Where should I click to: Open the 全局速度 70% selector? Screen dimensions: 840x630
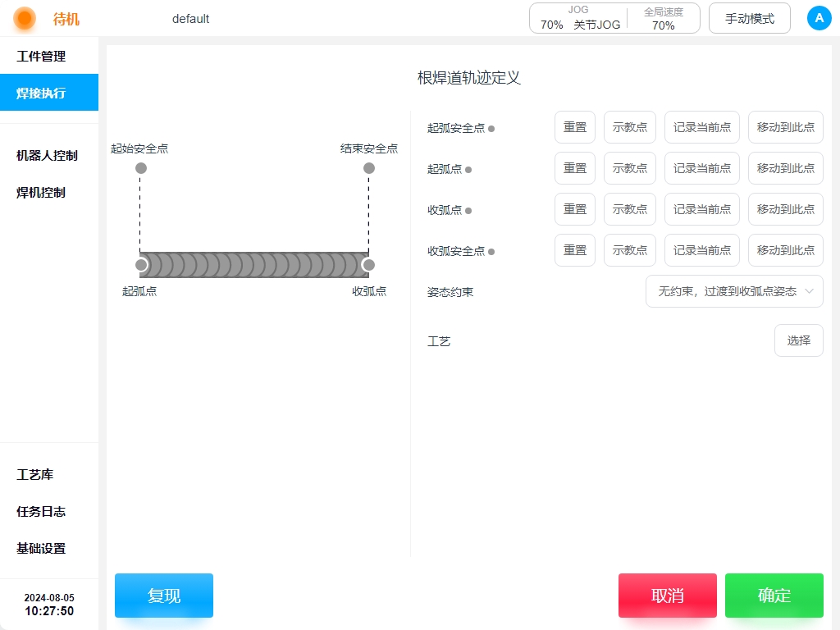[x=663, y=25]
